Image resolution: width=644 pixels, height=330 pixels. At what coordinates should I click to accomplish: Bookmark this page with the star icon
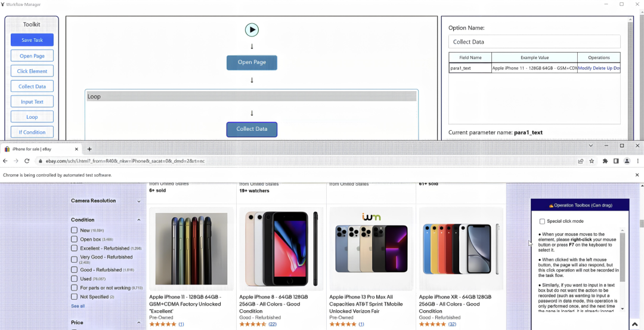pyautogui.click(x=592, y=161)
